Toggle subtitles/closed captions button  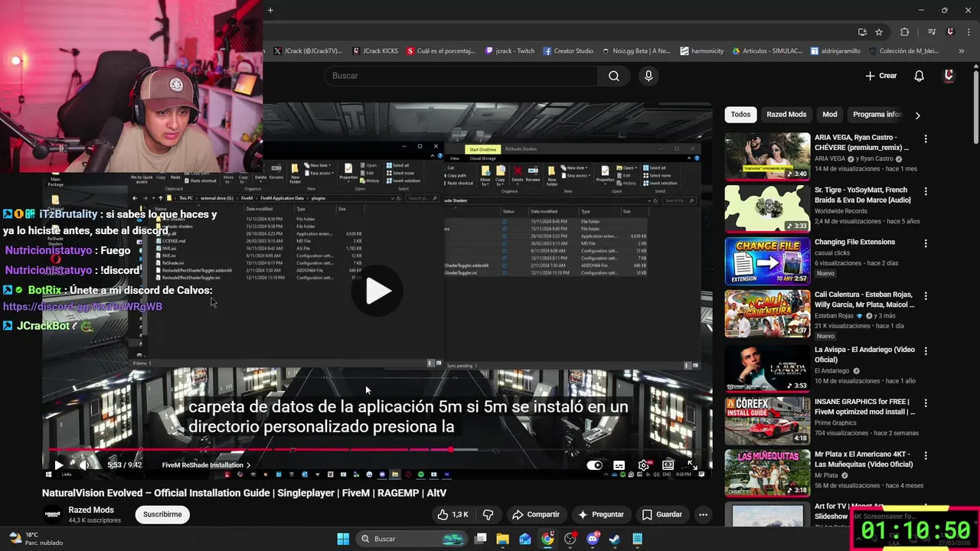click(619, 465)
